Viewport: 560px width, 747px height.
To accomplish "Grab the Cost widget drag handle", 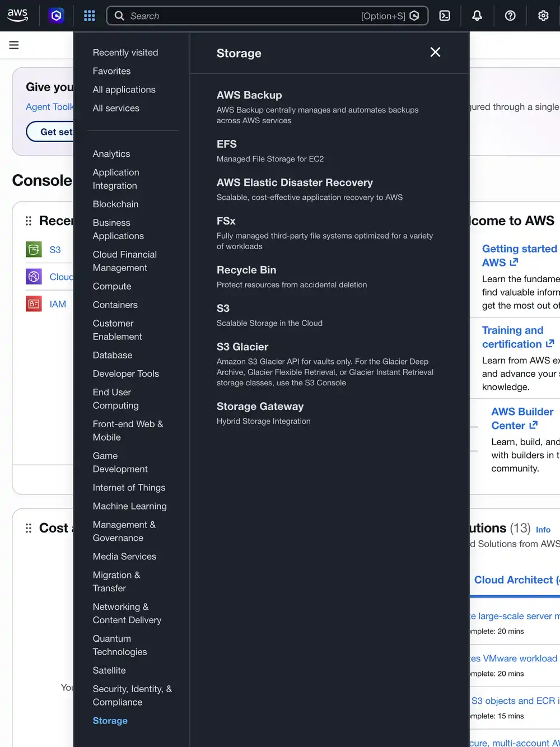I will pos(29,528).
